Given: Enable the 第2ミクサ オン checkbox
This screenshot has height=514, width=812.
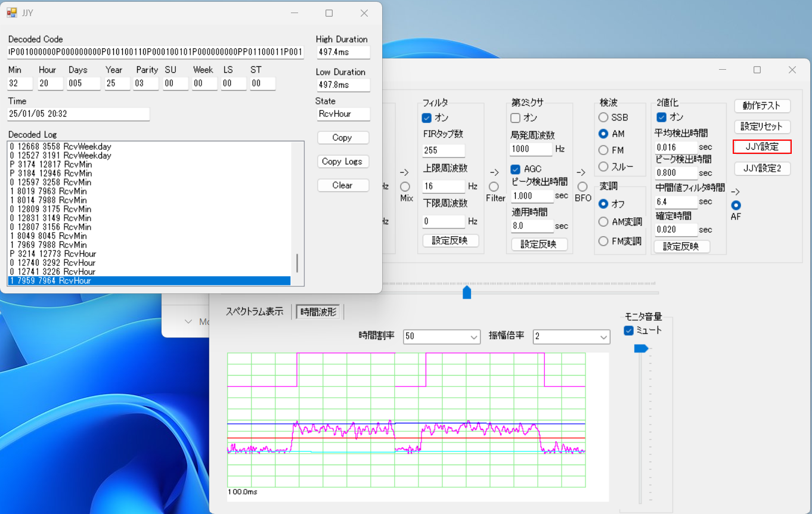Looking at the screenshot, I should [x=516, y=117].
